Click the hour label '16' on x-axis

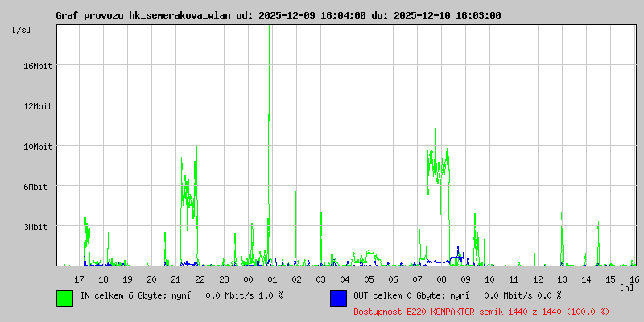pyautogui.click(x=634, y=279)
